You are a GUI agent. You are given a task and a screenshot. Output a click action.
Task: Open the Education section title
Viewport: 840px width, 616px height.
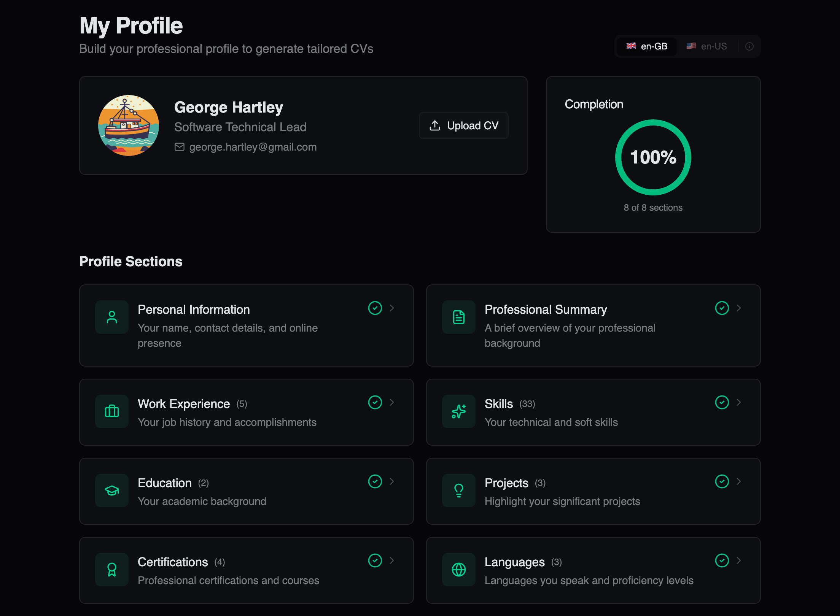pos(165,483)
